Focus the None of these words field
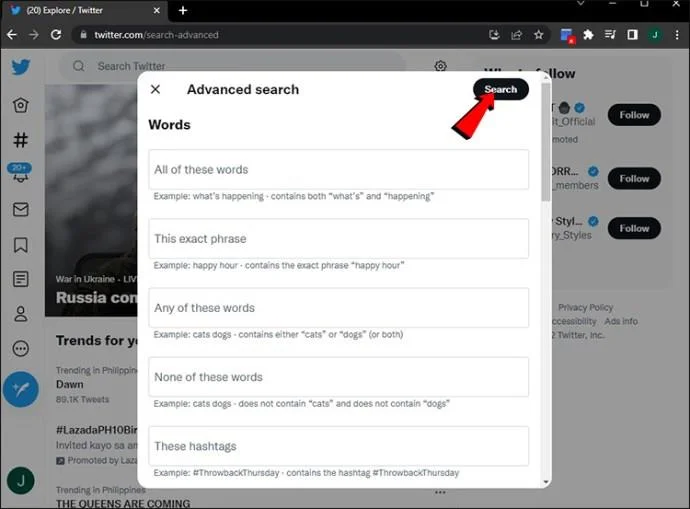Viewport: 690px width, 509px height. 338,377
